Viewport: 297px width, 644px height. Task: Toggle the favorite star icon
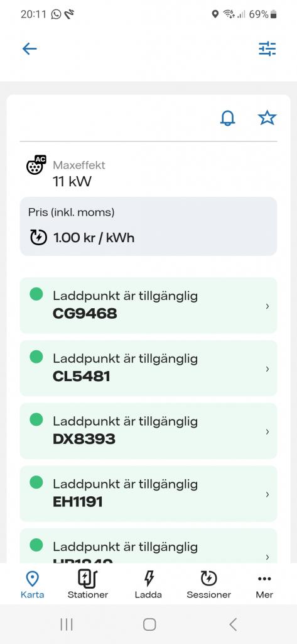tap(267, 118)
